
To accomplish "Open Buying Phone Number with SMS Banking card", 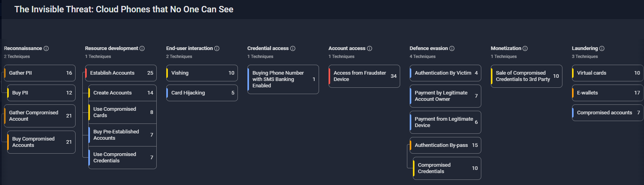I will tap(283, 79).
